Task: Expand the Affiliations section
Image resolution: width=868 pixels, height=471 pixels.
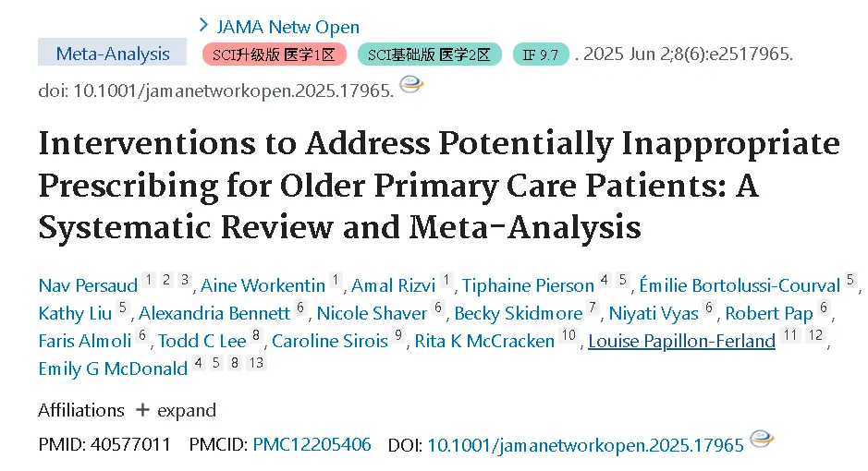Action: coord(187,410)
